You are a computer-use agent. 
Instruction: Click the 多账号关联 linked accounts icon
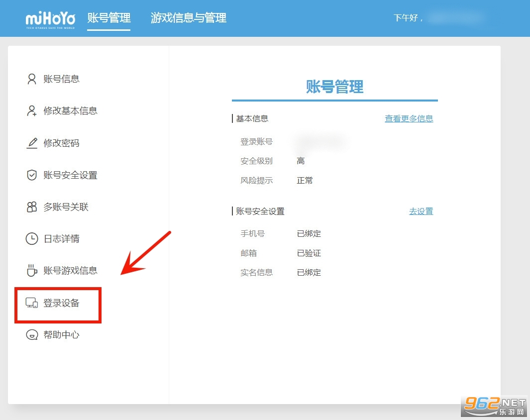tap(32, 207)
